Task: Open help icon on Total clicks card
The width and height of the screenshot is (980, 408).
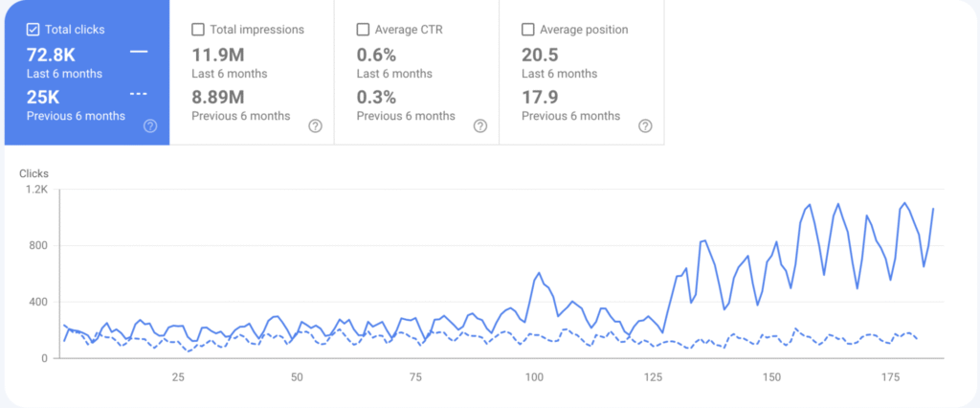Action: coord(150,125)
